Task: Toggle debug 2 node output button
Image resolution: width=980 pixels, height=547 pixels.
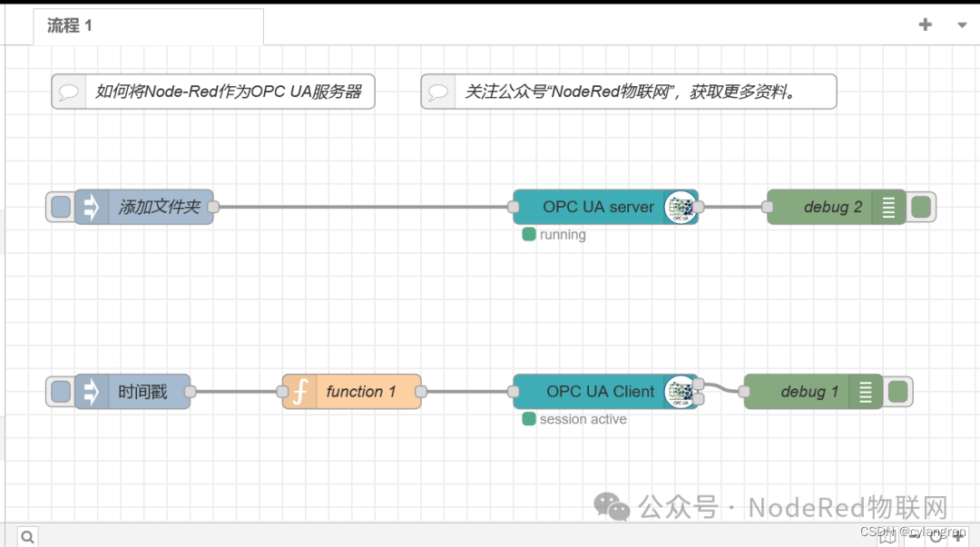Action: (921, 207)
